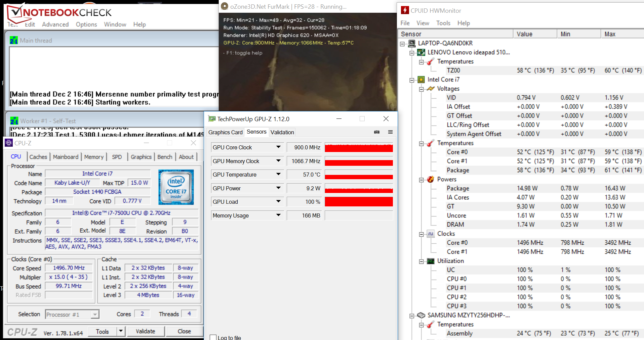644x340 pixels.
Task: Open the HWMonitor View menu
Action: (x=423, y=23)
